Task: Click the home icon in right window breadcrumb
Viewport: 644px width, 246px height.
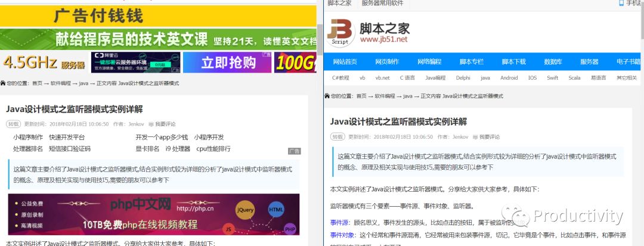Action: point(327,96)
